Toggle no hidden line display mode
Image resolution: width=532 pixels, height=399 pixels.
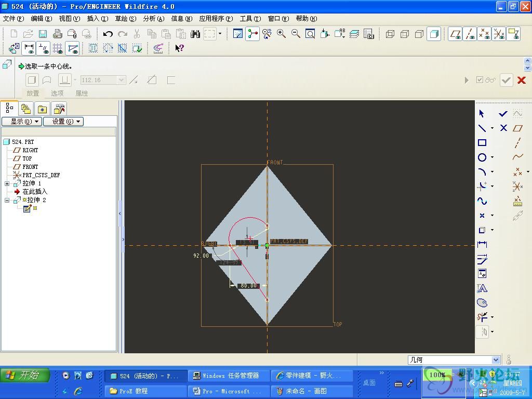(x=419, y=34)
